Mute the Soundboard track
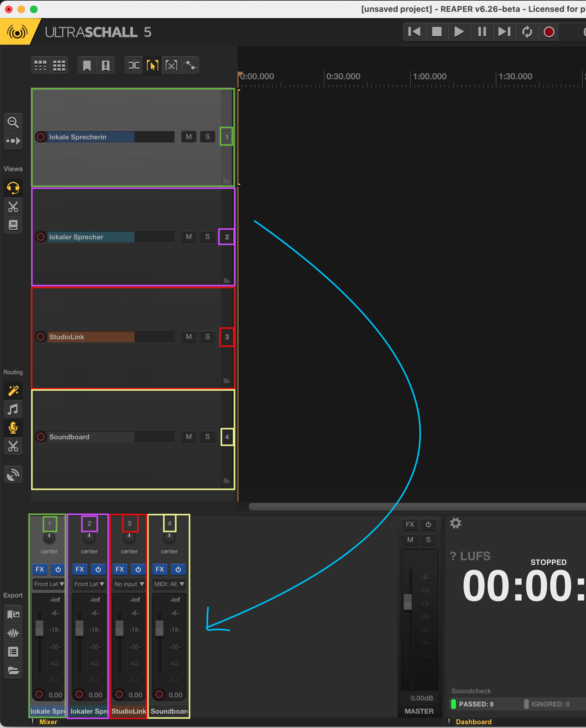The image size is (586, 728). point(189,436)
